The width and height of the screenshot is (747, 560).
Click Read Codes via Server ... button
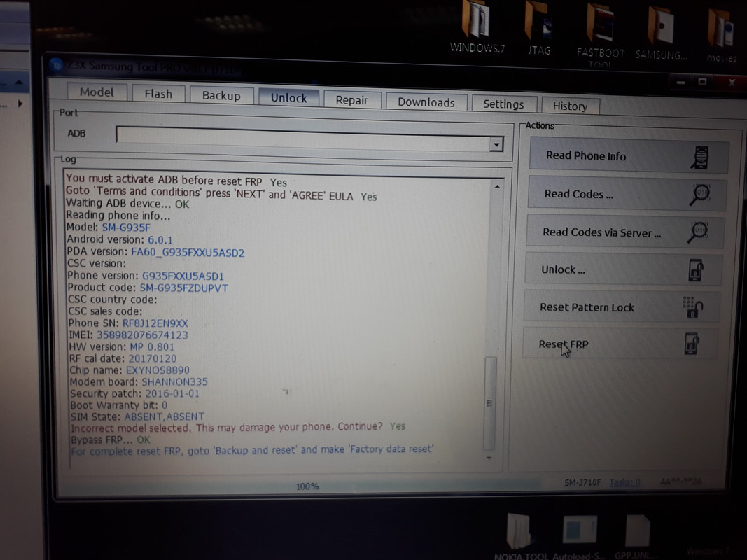[625, 232]
